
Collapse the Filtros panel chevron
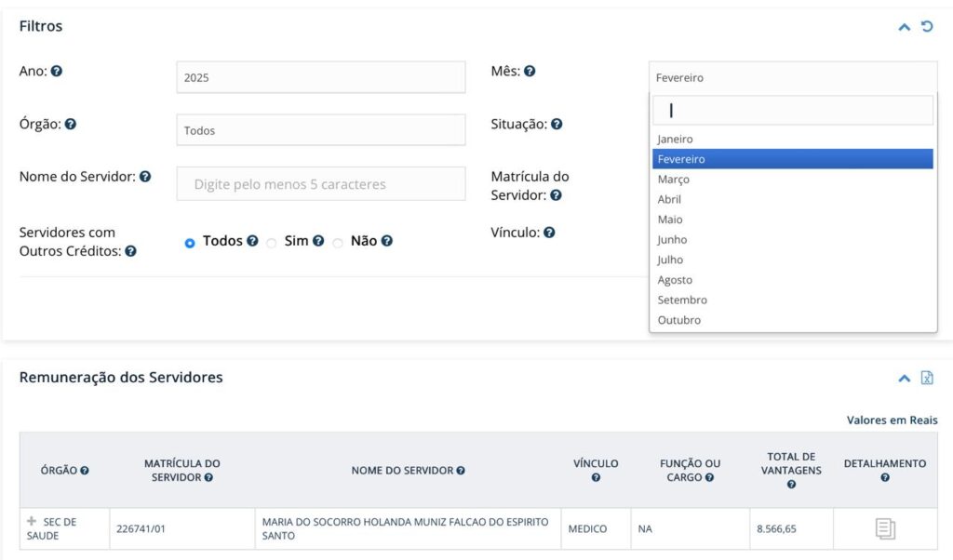[x=904, y=27]
